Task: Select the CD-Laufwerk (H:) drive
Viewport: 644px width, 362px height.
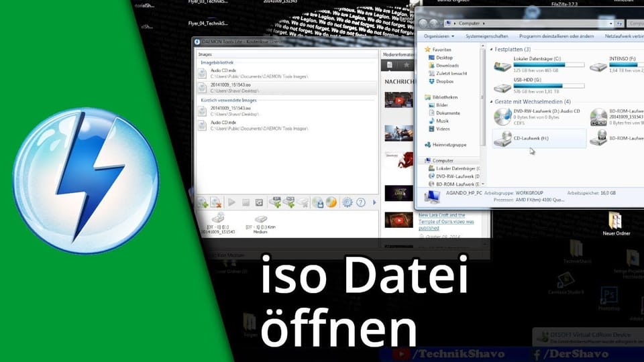Action: 539,138
